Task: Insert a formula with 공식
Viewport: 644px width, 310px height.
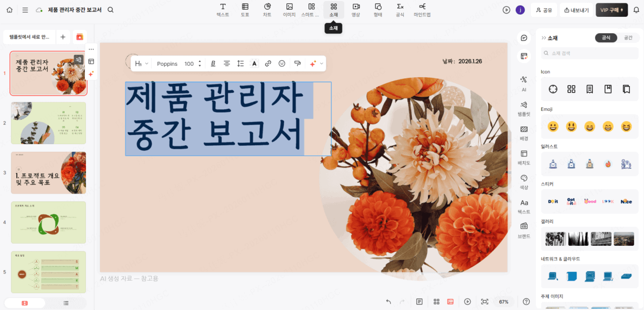Action: point(400,10)
